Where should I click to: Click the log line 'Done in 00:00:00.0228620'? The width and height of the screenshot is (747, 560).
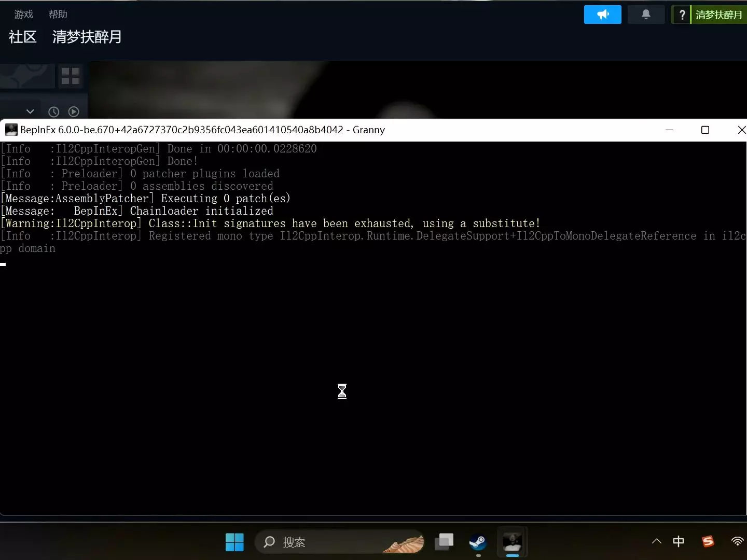(159, 149)
